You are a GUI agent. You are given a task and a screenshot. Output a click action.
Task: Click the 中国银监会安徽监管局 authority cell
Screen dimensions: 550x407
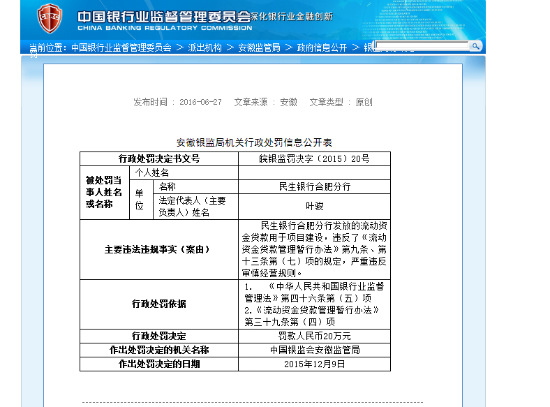(x=314, y=350)
